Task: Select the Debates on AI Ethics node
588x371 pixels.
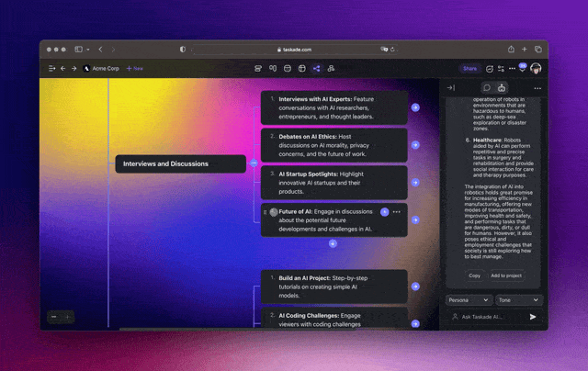Action: 334,145
